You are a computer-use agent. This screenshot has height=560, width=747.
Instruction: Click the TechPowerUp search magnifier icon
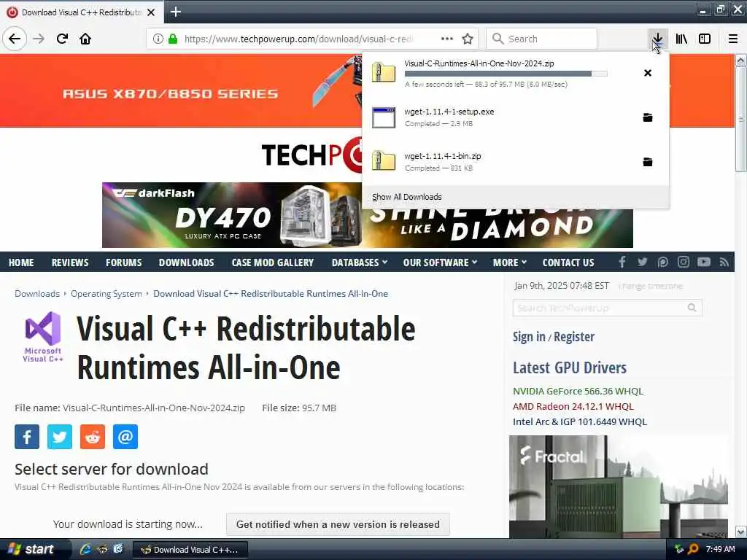coord(692,308)
